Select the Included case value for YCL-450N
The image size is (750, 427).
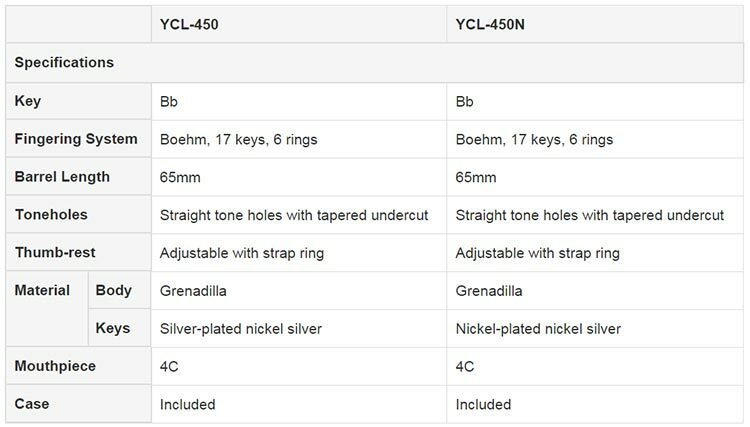pos(483,405)
